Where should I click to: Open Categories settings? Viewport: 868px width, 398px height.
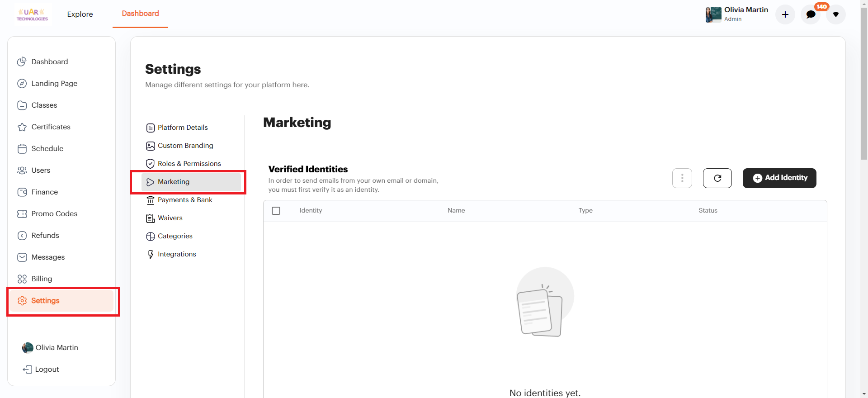[x=175, y=236]
